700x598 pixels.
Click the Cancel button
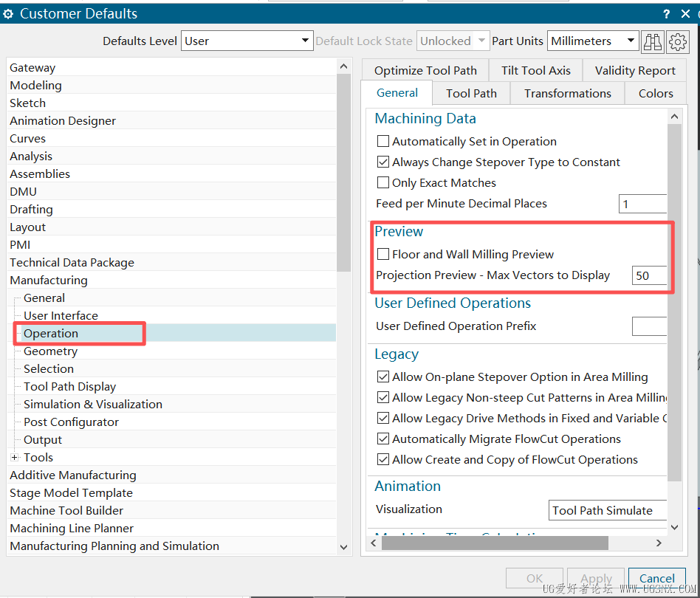click(x=656, y=579)
